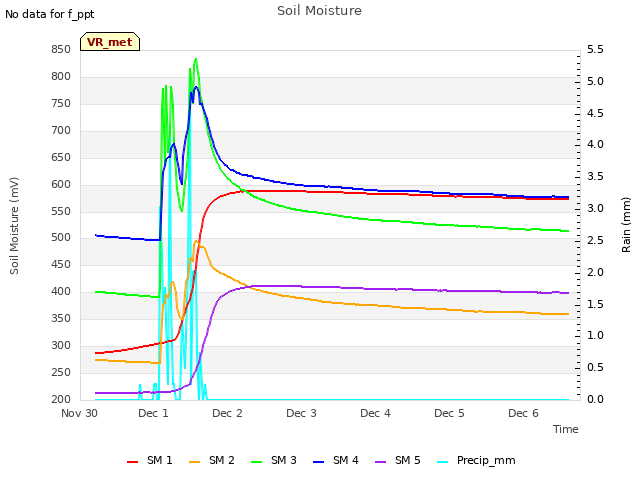Click the 350 left-axis tick label

click(61, 318)
